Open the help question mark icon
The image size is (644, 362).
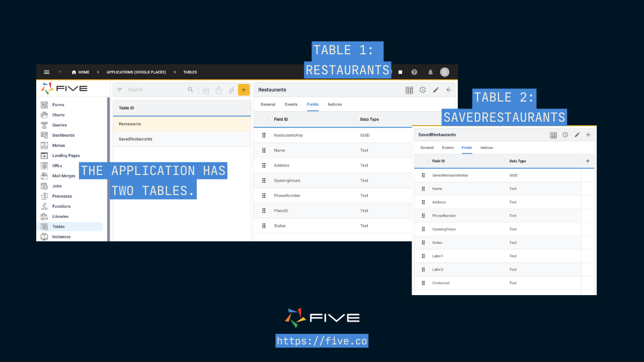(415, 72)
